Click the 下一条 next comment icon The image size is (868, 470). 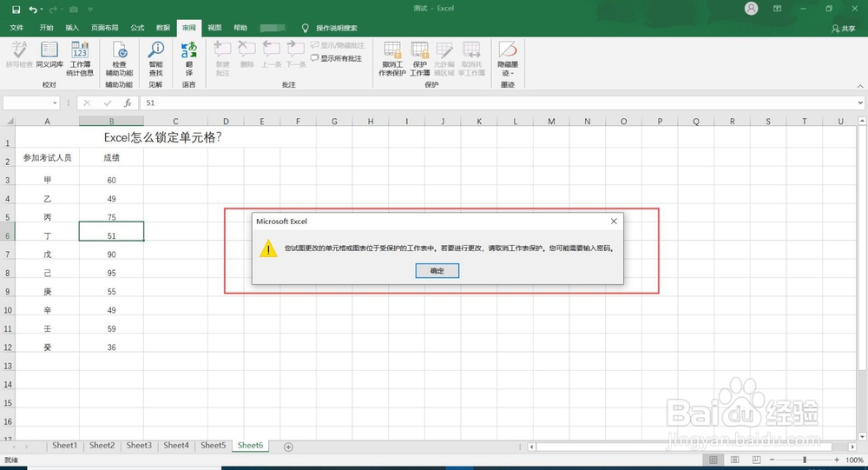pyautogui.click(x=296, y=55)
